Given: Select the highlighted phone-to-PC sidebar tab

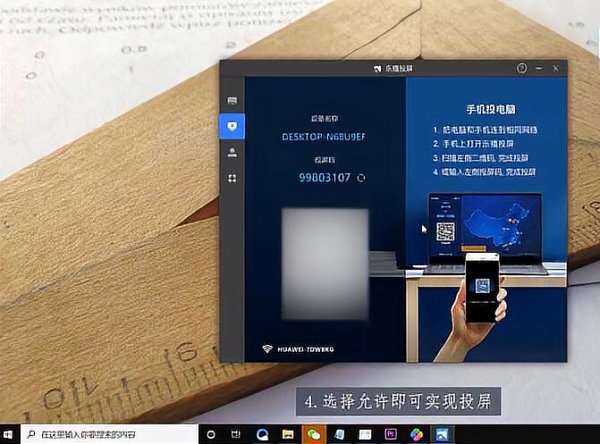Looking at the screenshot, I should point(233,126).
